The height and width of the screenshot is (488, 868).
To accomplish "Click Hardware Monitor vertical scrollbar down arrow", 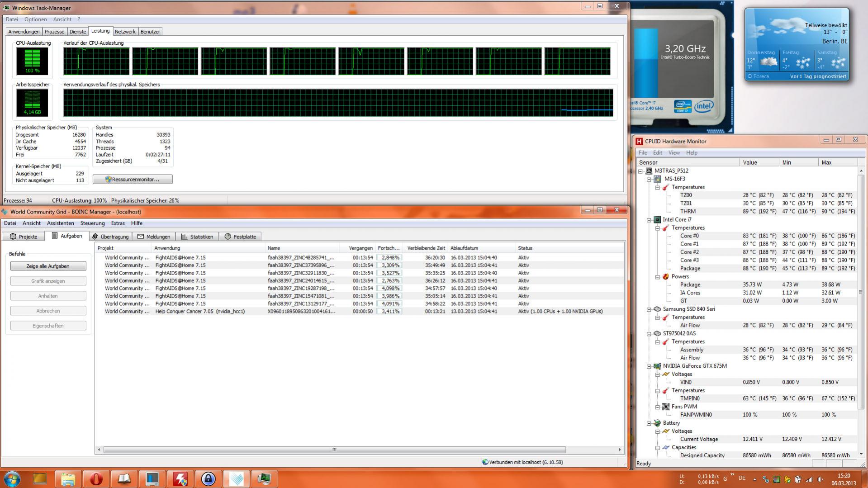I will tap(861, 454).
